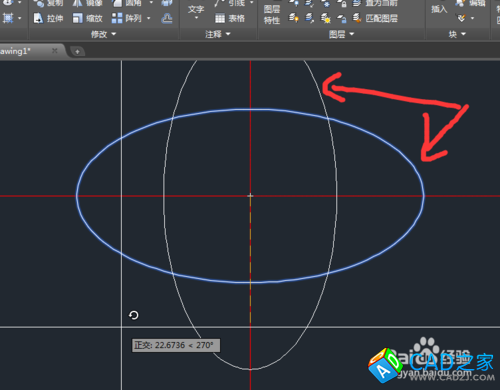
Task: Open the 文字 text dropdown arrow
Action: [x=196, y=18]
